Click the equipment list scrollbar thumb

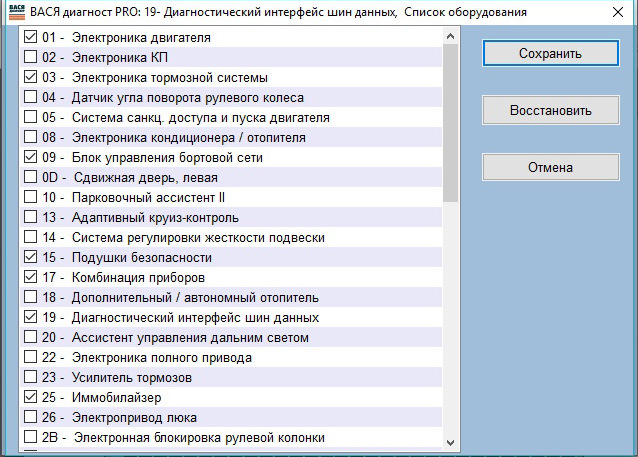point(450,123)
